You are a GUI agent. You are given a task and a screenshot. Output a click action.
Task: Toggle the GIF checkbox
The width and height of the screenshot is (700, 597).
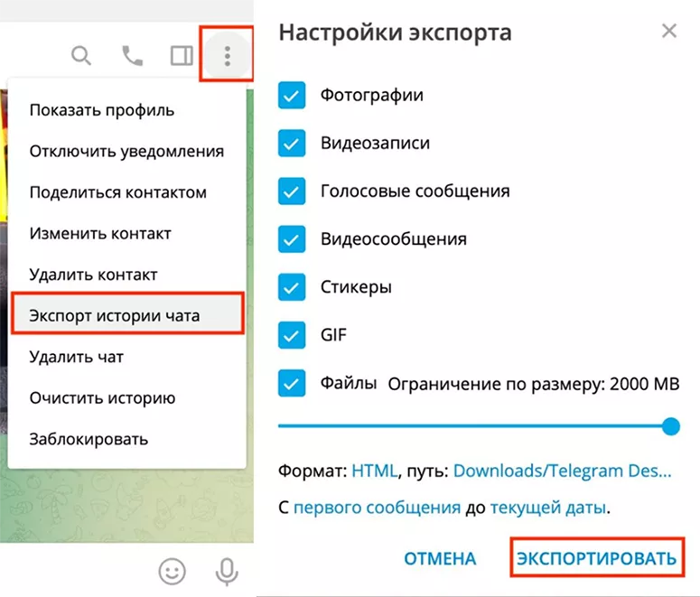pos(292,335)
